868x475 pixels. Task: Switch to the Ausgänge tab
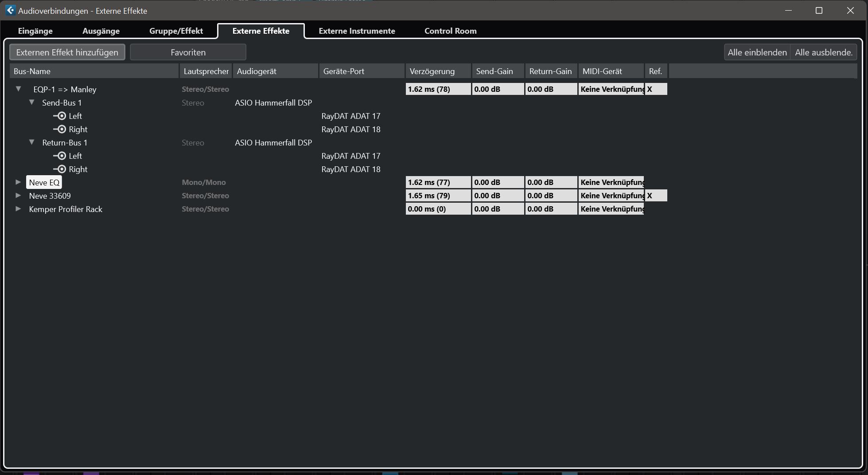pyautogui.click(x=101, y=31)
